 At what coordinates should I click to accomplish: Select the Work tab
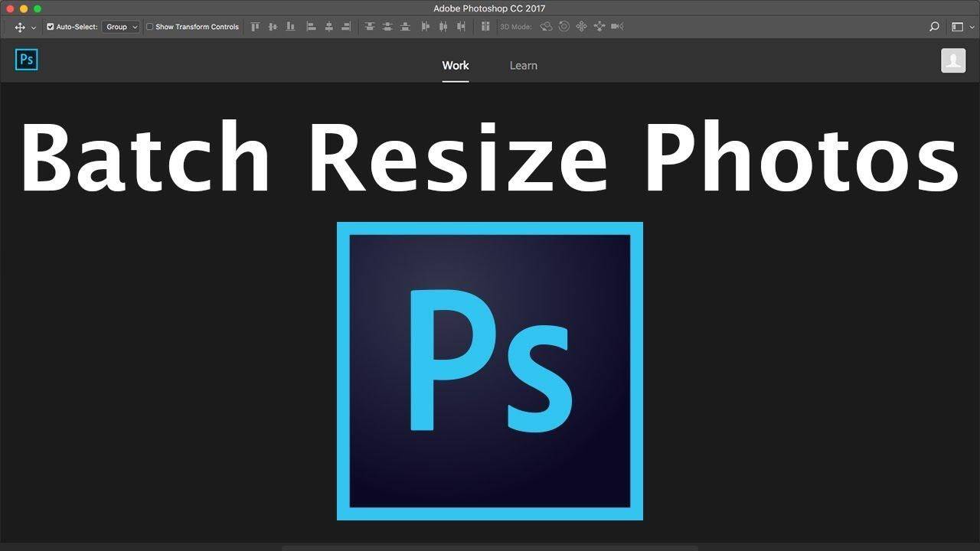[x=456, y=65]
